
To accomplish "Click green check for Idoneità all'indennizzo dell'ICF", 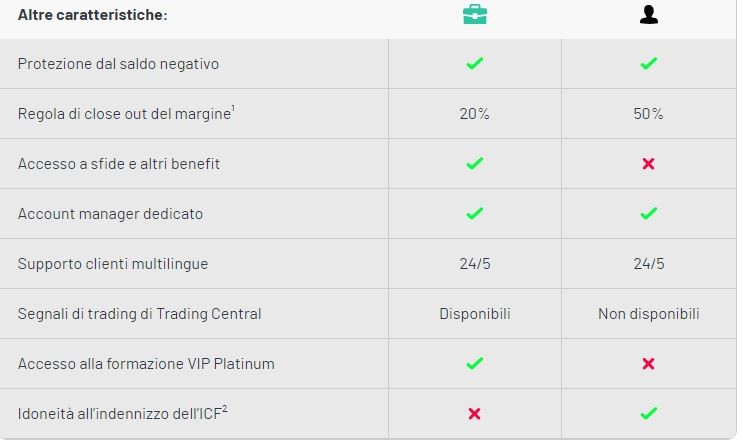I will pyautogui.click(x=648, y=413).
